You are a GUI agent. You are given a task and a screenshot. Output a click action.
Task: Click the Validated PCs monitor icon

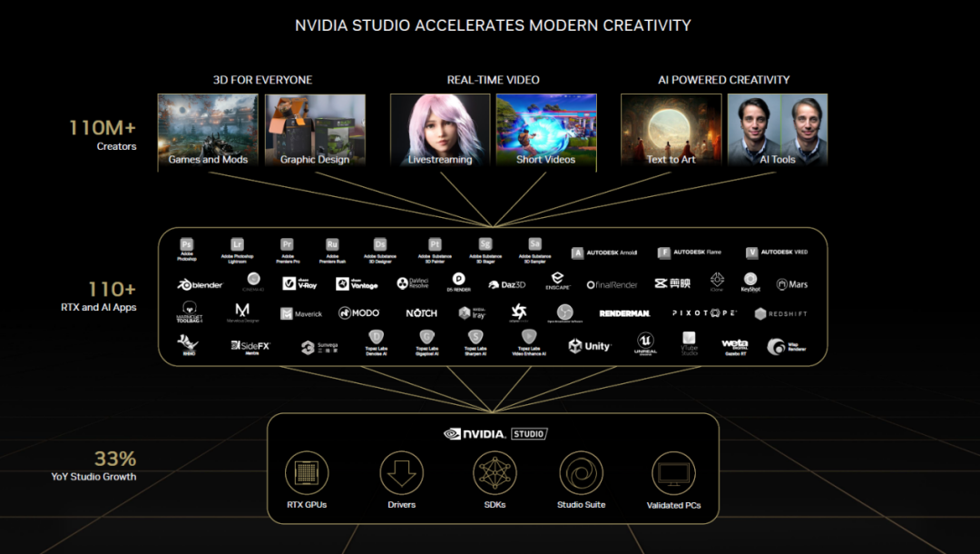point(673,472)
